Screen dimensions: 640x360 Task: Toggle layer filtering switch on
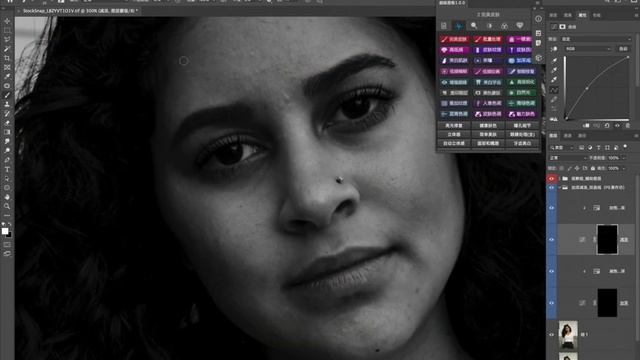[625, 147]
